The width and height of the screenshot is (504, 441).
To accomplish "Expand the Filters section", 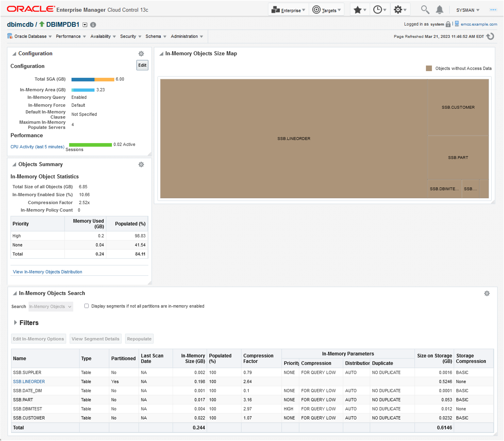I will pyautogui.click(x=16, y=323).
